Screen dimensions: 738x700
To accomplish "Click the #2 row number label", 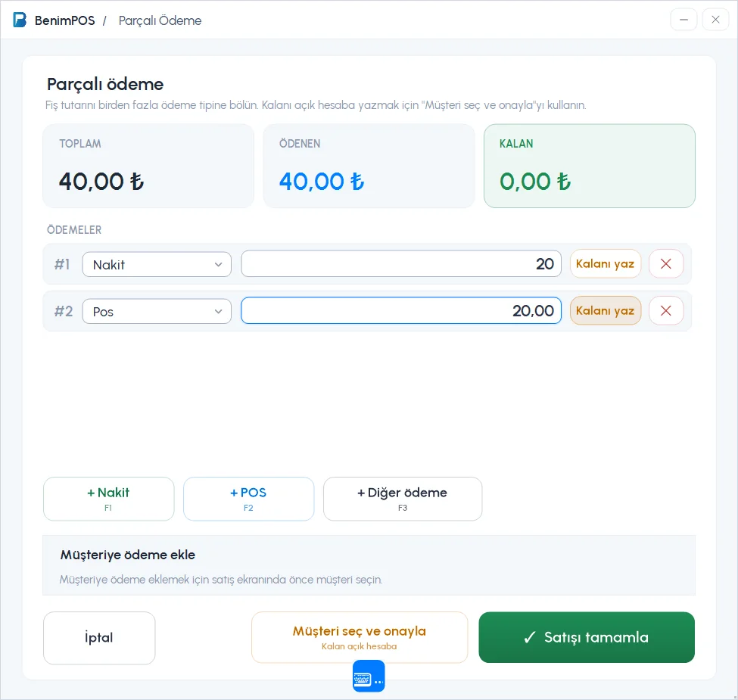I will tap(64, 312).
